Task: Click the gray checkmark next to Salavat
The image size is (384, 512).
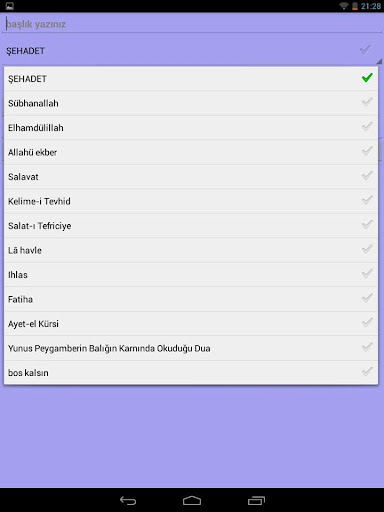Action: pos(367,176)
